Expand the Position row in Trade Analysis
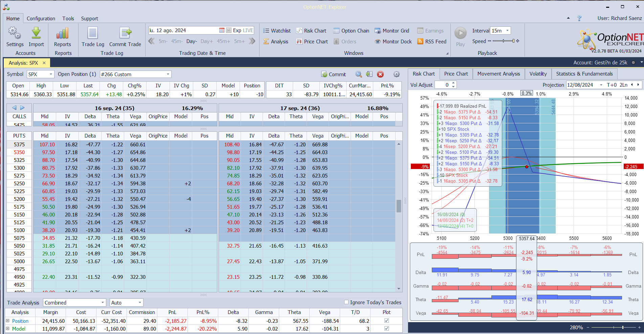Image resolution: width=644 pixels, height=334 pixels. 8,321
